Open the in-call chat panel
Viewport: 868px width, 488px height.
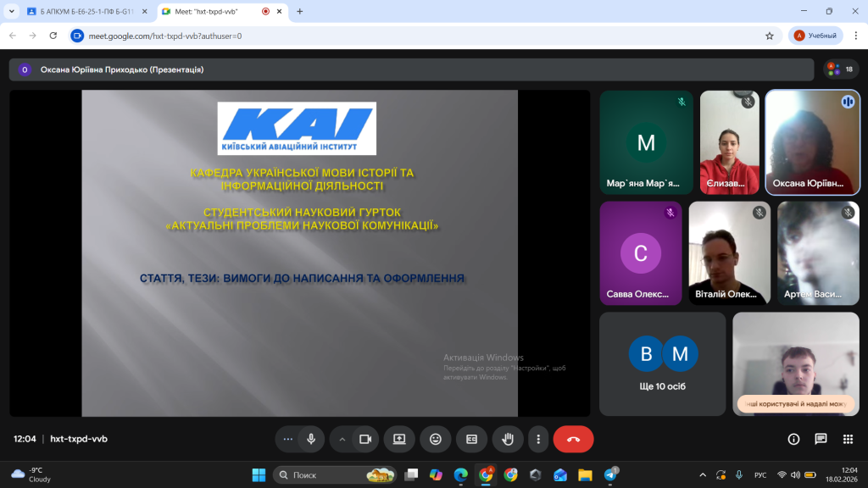click(x=821, y=439)
